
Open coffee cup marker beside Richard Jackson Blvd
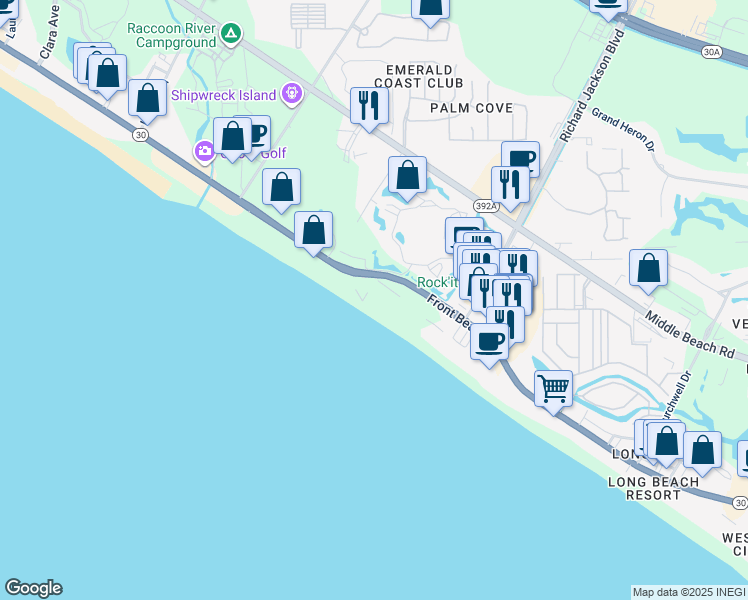521,155
